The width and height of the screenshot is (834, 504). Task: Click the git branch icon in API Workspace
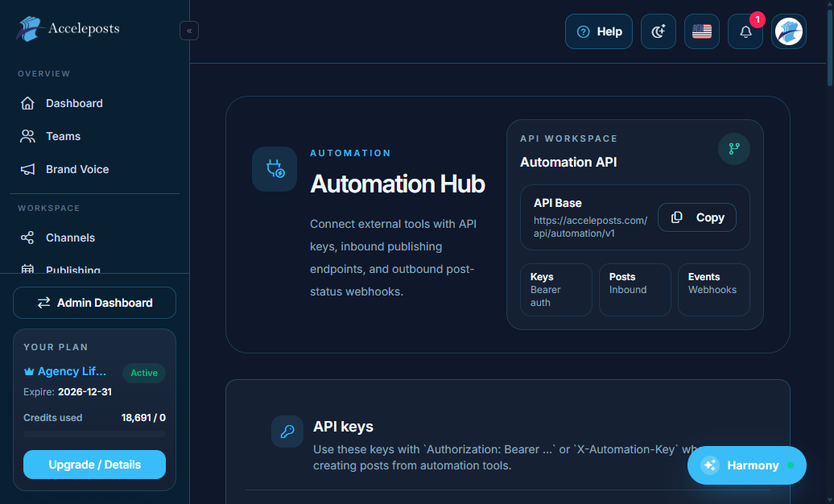[x=734, y=148]
